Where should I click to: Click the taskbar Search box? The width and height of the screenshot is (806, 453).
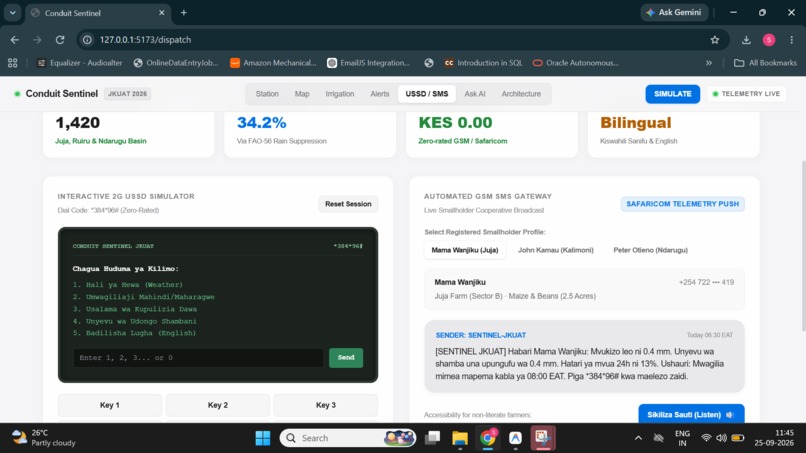point(347,438)
